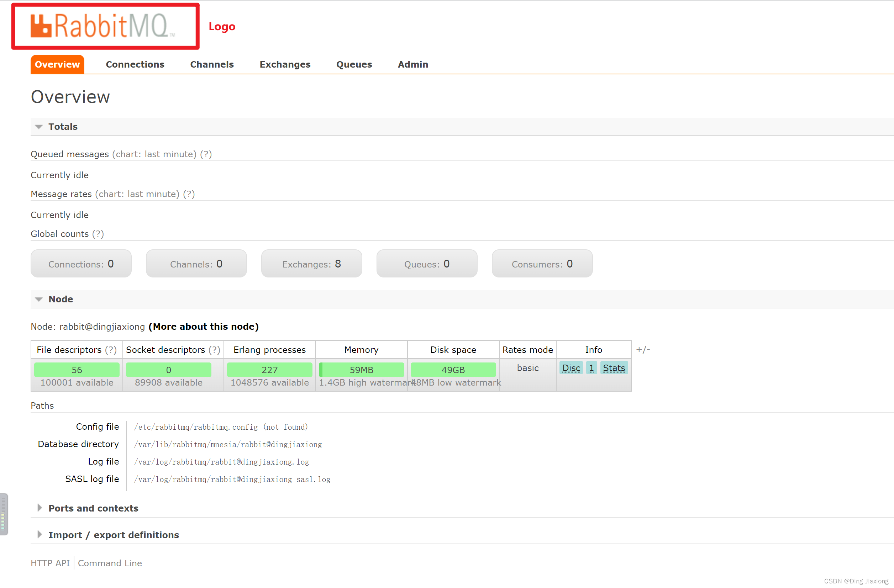Click the Disc info tag
The height and width of the screenshot is (588, 894).
[571, 368]
